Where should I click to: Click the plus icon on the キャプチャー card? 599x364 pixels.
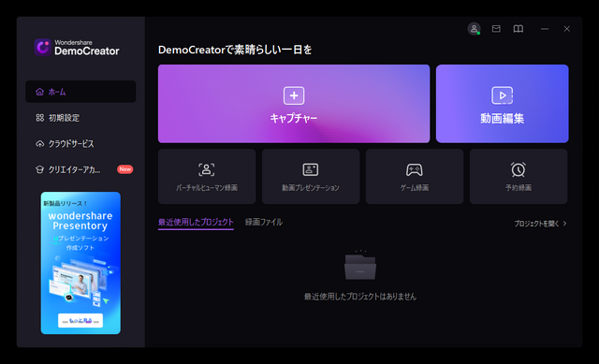coord(294,95)
